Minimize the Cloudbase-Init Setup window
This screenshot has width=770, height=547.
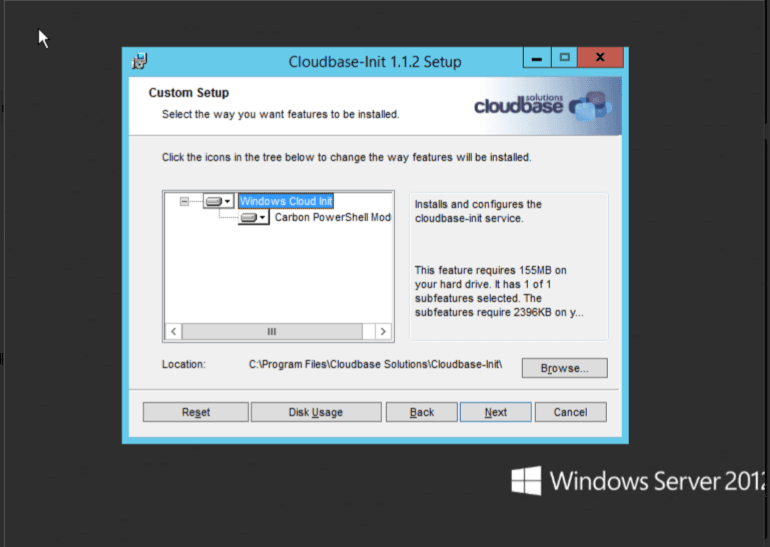(537, 58)
